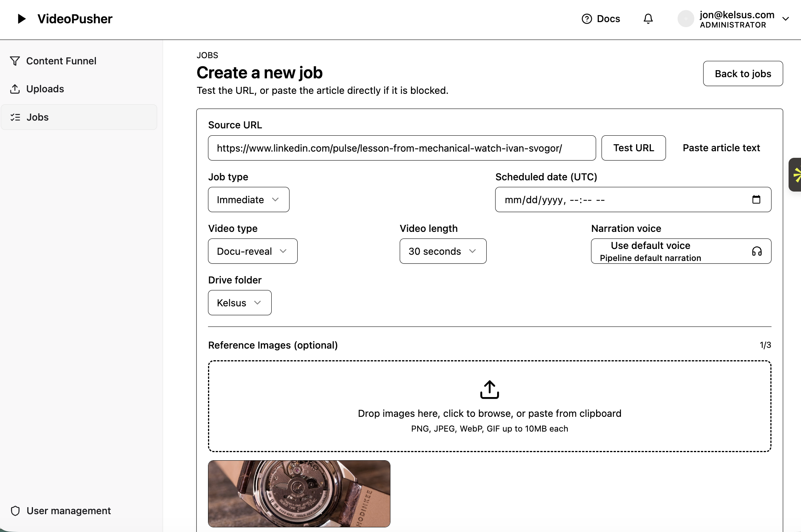Select the watch reference image thumbnail

point(299,493)
